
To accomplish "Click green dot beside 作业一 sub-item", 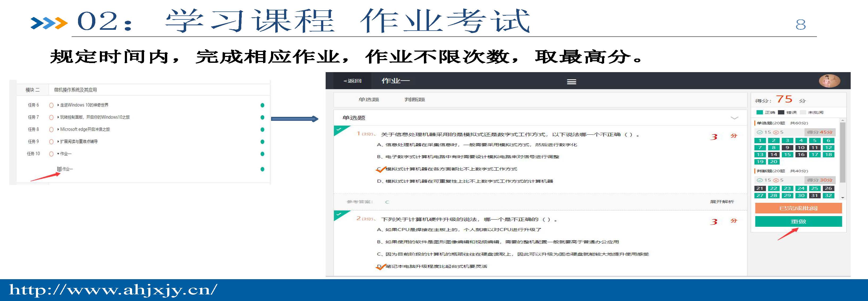I will (x=262, y=169).
